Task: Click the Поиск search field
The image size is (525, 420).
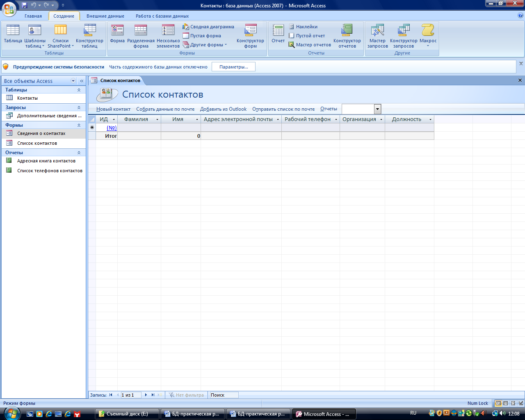Action: [x=224, y=395]
